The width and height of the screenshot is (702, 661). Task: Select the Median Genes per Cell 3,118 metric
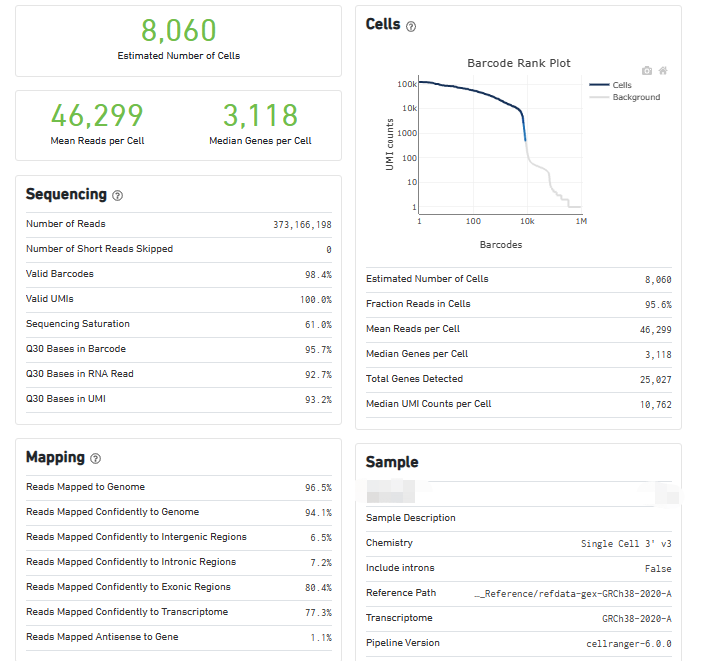260,116
